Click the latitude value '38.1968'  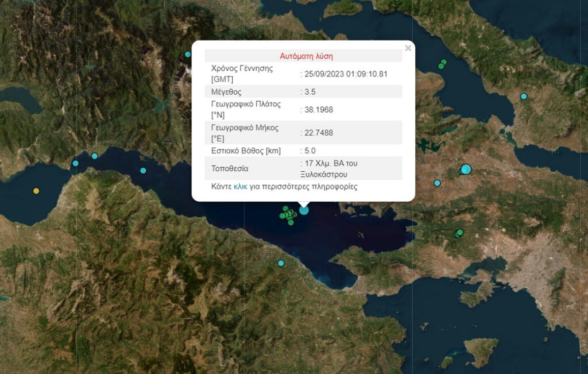318,110
